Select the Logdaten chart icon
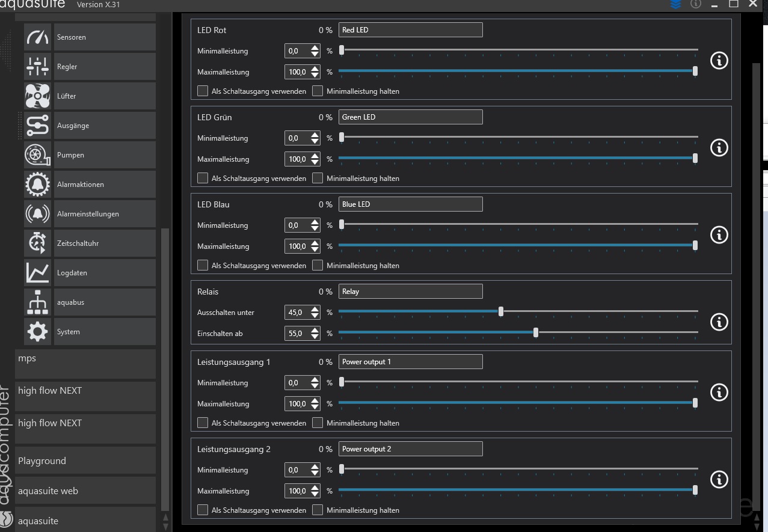 click(37, 273)
